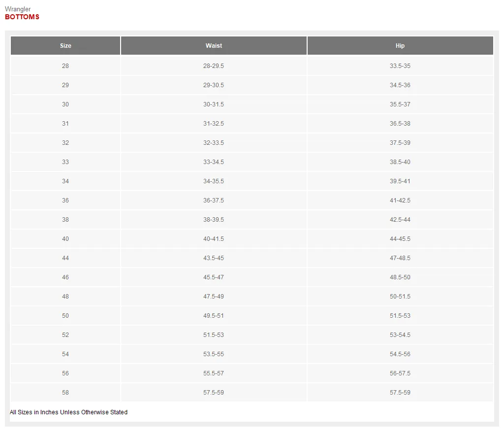Image resolution: width=504 pixels, height=434 pixels.
Task: Click size 44 in the Size column
Action: coord(65,258)
